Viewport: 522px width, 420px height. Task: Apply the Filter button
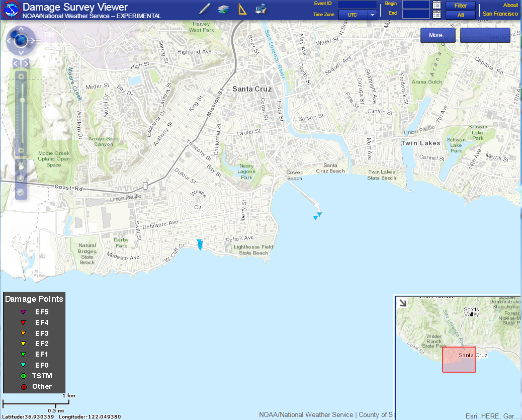(461, 6)
